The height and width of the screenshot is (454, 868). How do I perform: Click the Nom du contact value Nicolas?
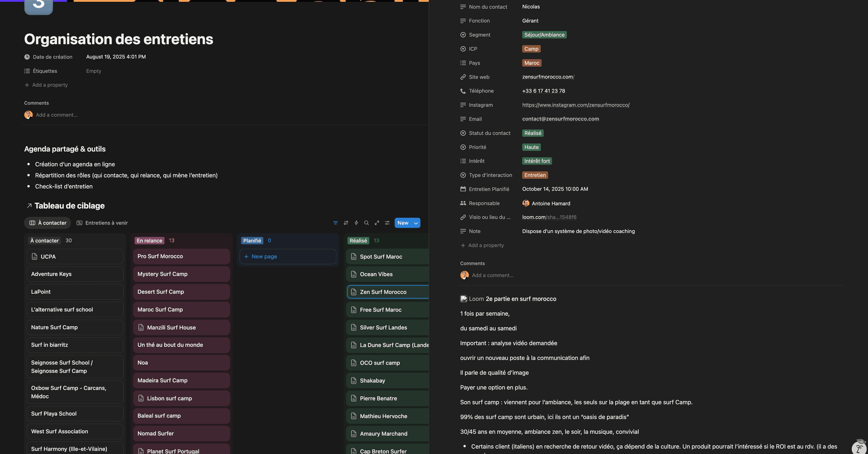[531, 7]
